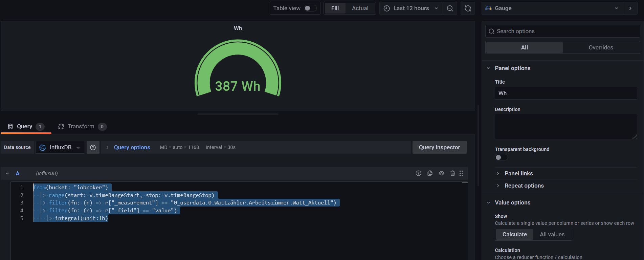Screen dimensions: 644x260
Task: Select All values show option
Action: click(552, 234)
